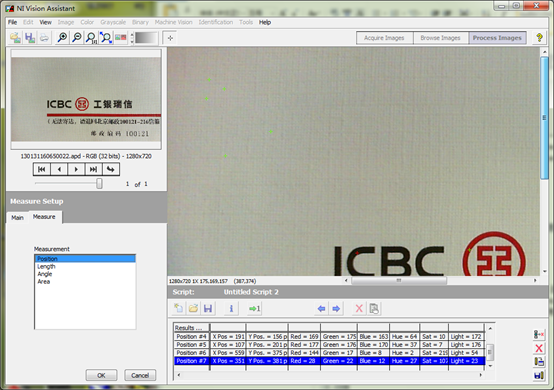Viewport: 554px width, 390px height.
Task: Open the script information icon
Action: coord(231,308)
